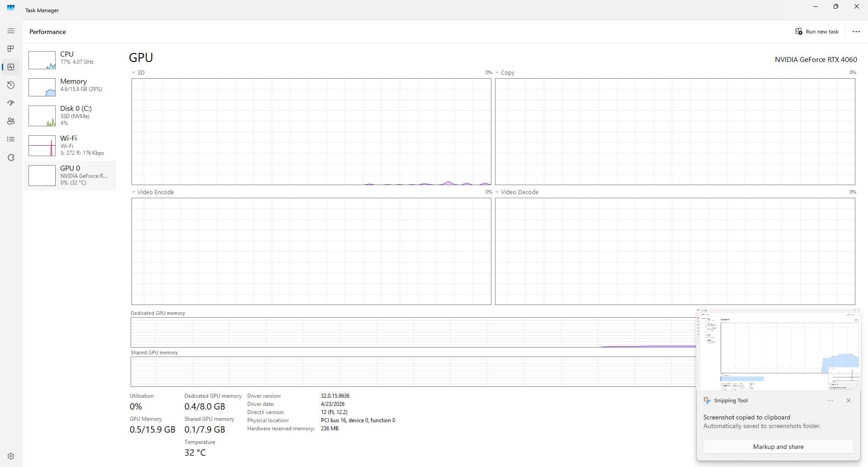This screenshot has height=467, width=868.
Task: Maximize or restore the Task Manager window
Action: (x=836, y=6)
